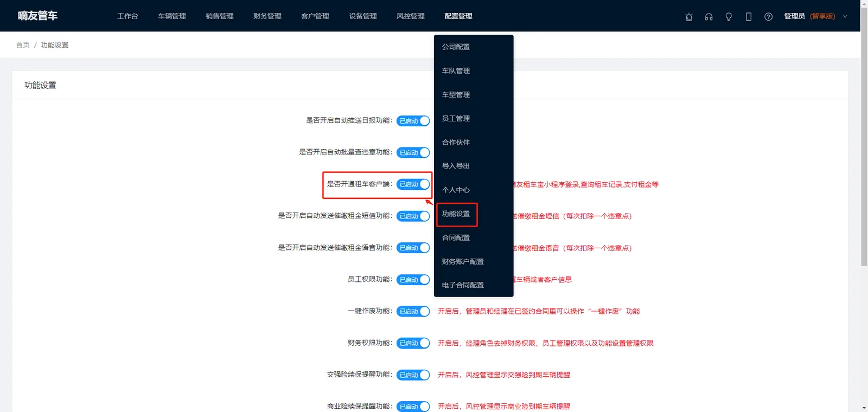The height and width of the screenshot is (412, 868).
Task: Open 财务管理 top menu
Action: [267, 16]
